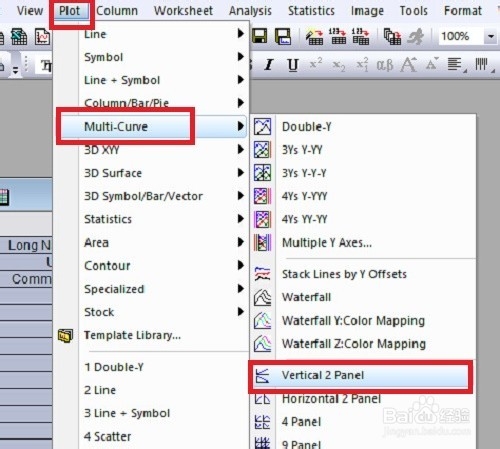Select recent plot 1 Double-Y
The width and height of the screenshot is (500, 449).
point(114,367)
